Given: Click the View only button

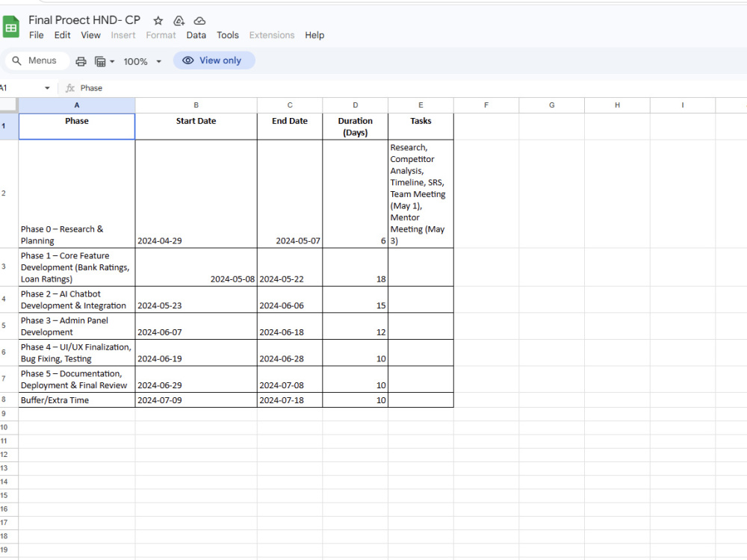Looking at the screenshot, I should [214, 60].
